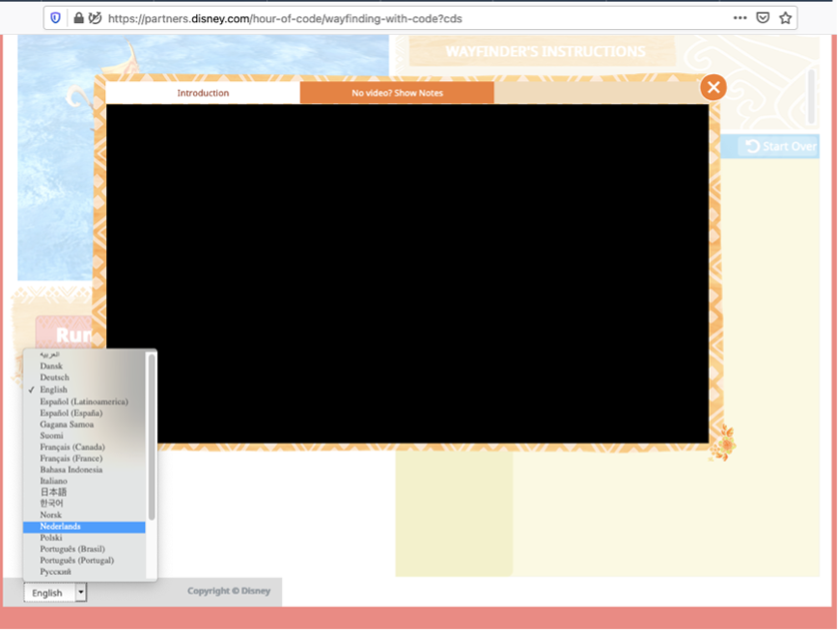
Task: Select Français (France) language option
Action: point(84,458)
